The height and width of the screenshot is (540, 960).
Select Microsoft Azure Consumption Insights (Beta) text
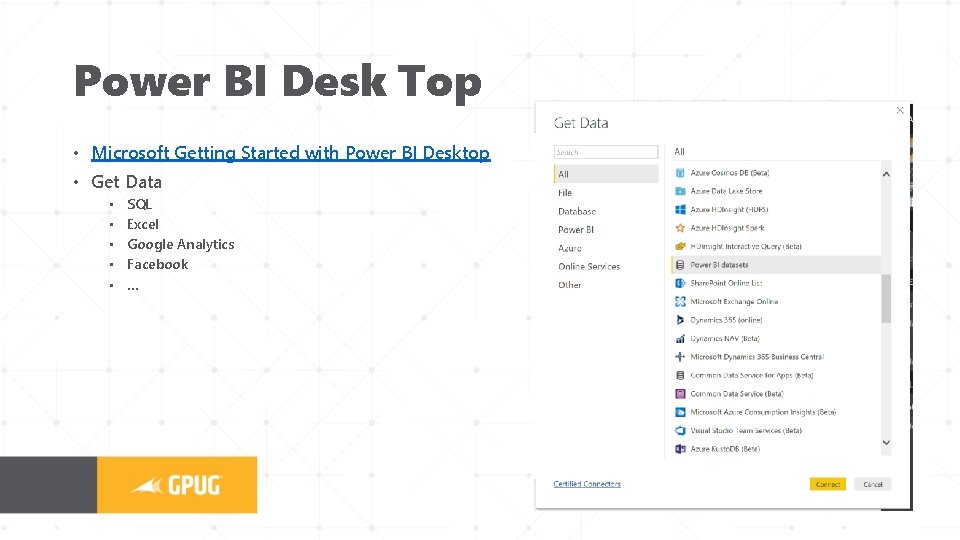(763, 412)
